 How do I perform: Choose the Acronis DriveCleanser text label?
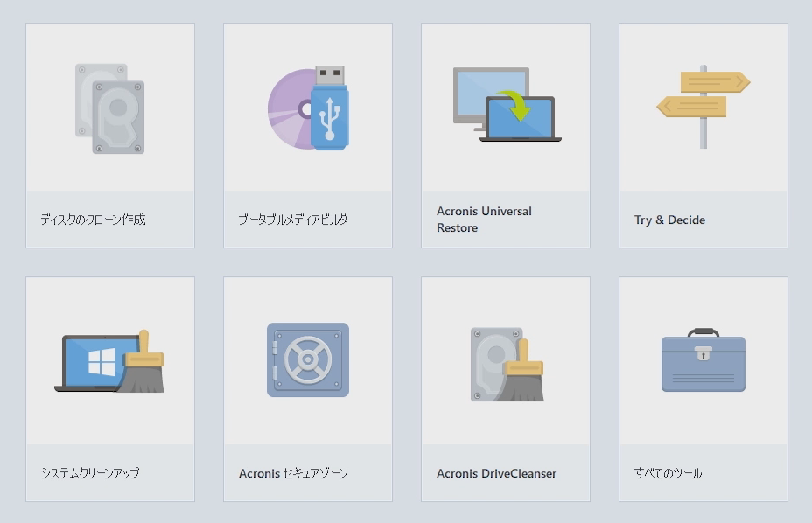496,474
